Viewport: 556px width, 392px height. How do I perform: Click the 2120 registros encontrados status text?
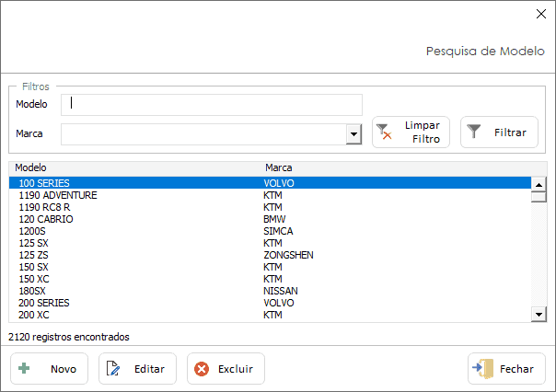click(x=69, y=337)
